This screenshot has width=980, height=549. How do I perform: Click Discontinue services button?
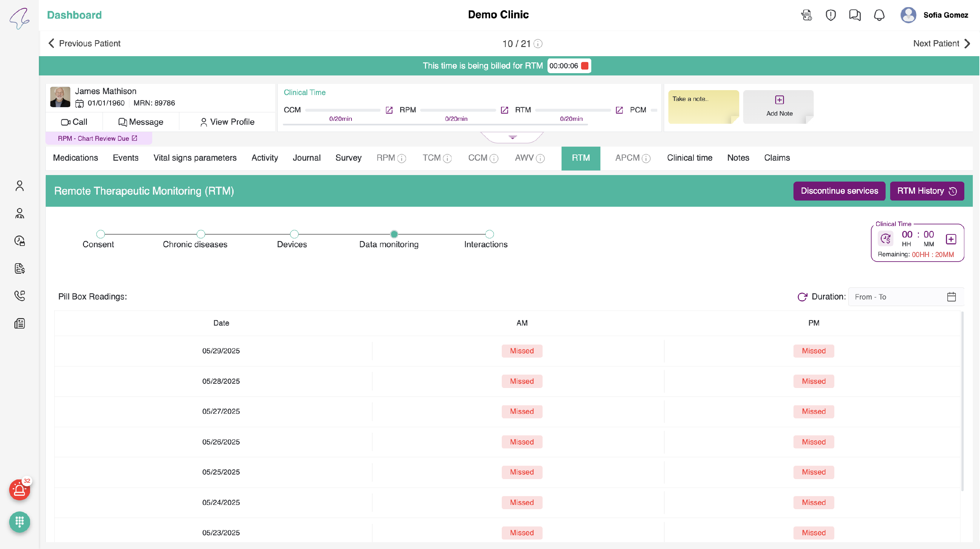(839, 191)
